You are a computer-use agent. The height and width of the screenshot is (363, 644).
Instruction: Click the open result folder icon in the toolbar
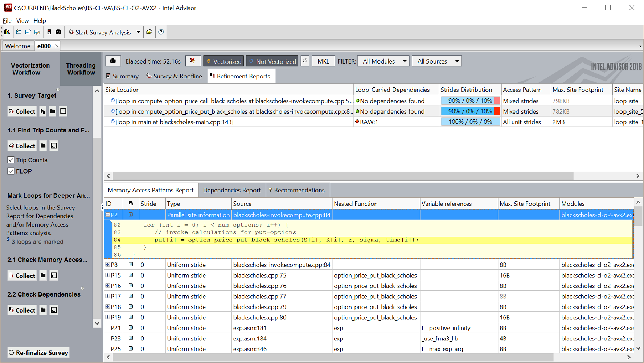point(149,32)
